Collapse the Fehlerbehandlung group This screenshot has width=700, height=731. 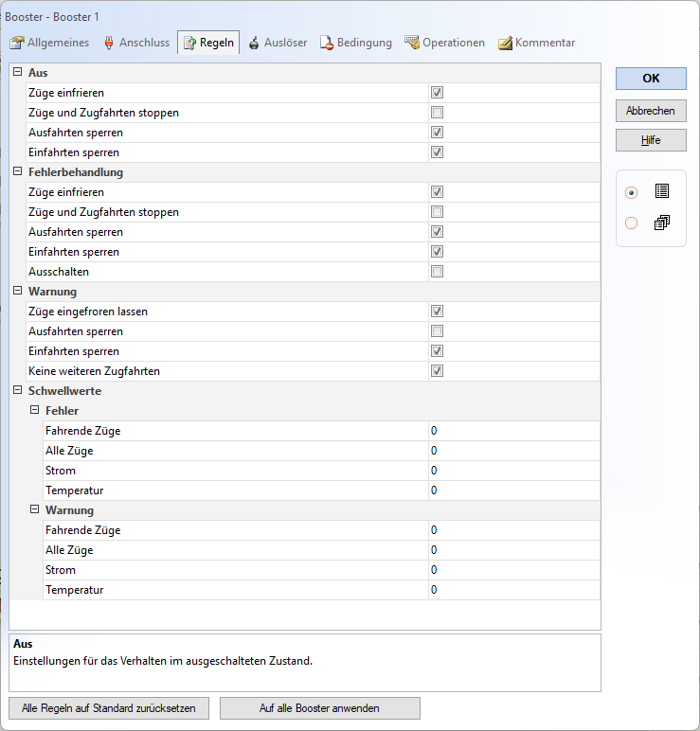pos(18,172)
